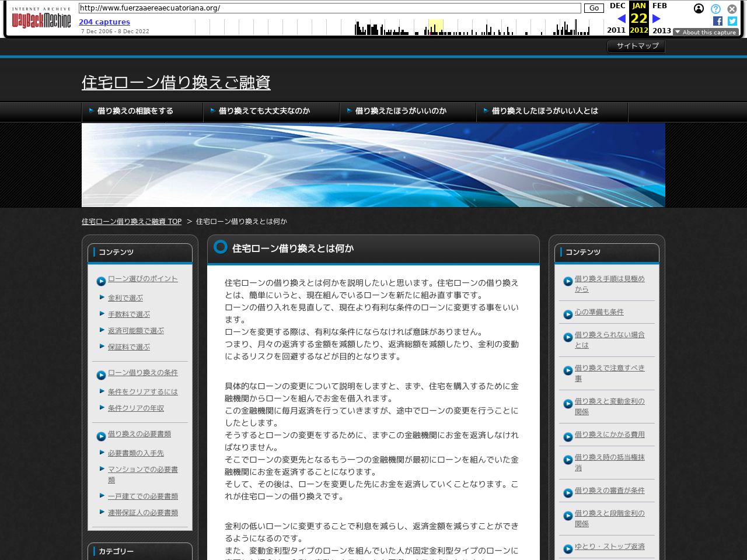Open the Wayback user account icon
Image resolution: width=747 pixels, height=560 pixels.
point(699,9)
